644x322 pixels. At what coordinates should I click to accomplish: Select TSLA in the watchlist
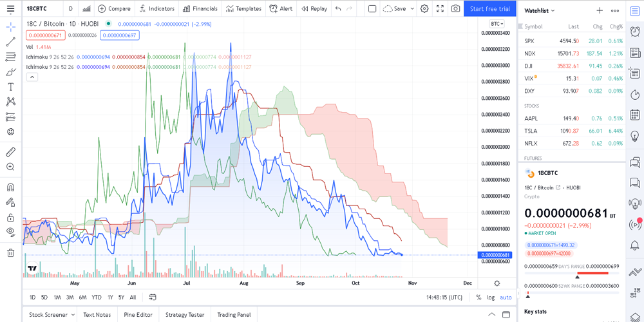[x=573, y=131]
